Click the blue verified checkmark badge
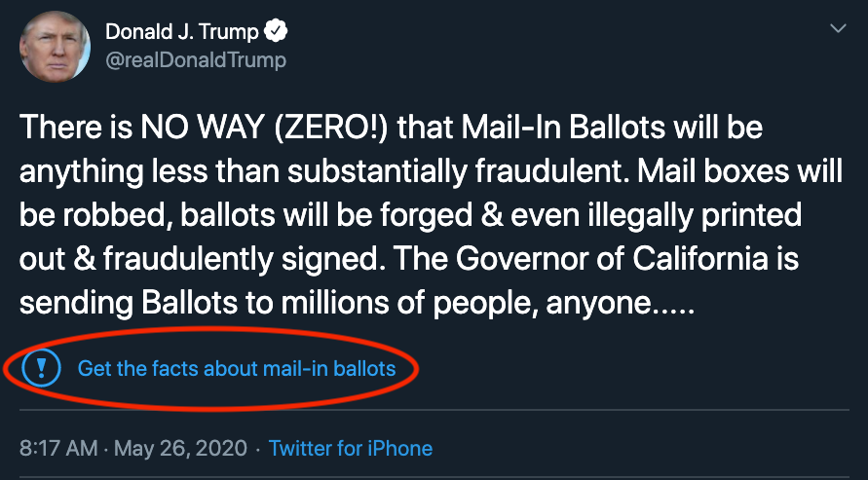The height and width of the screenshot is (480, 868). tap(278, 32)
